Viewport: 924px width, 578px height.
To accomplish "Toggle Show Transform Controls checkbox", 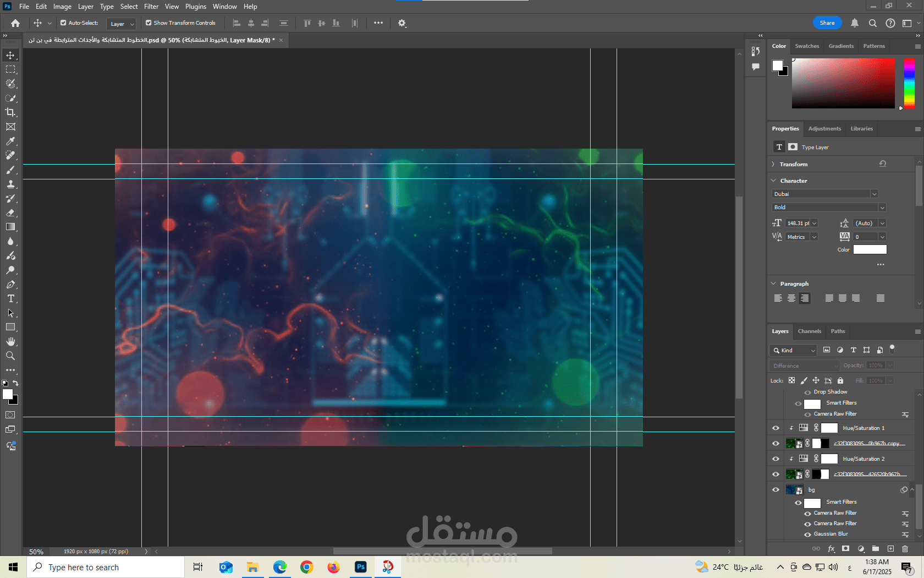I will pos(148,23).
